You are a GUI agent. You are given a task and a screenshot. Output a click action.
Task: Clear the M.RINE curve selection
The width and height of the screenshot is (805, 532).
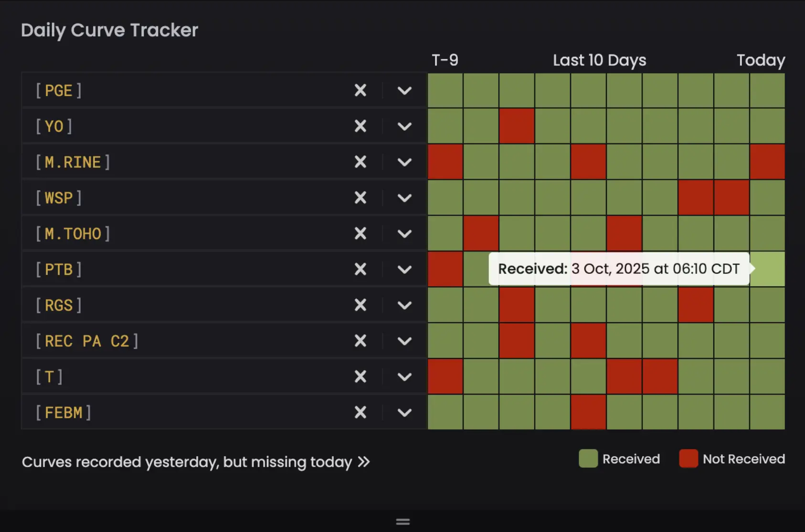360,162
